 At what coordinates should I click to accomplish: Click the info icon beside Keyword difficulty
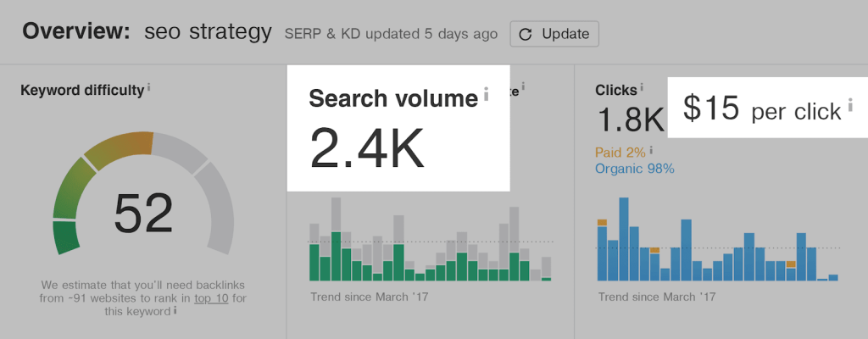pyautogui.click(x=149, y=86)
